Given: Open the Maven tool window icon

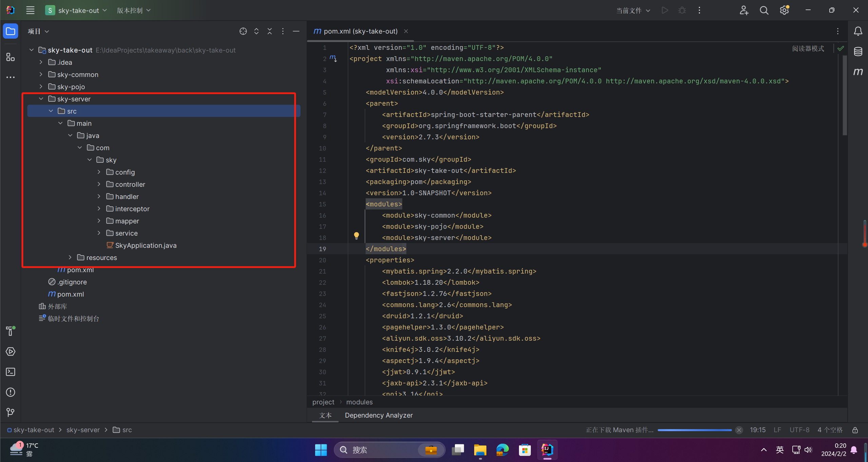Looking at the screenshot, I should 858,72.
